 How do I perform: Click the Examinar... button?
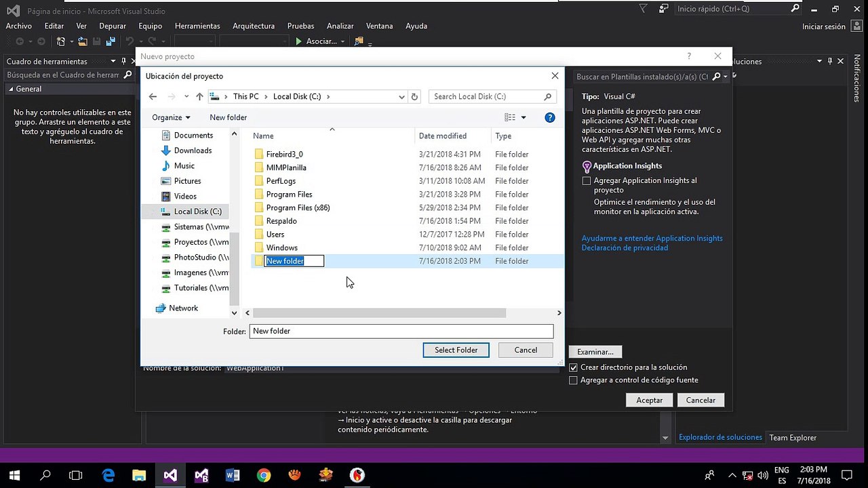(x=595, y=352)
